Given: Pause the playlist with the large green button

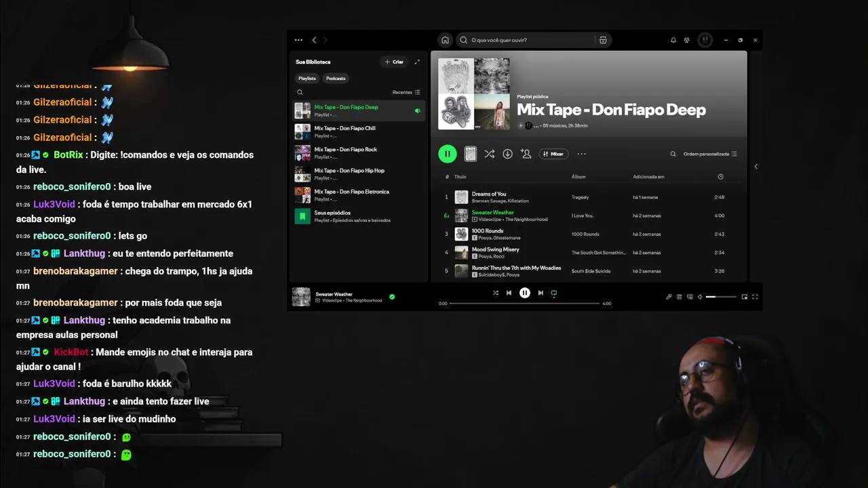Looking at the screenshot, I should coord(448,154).
